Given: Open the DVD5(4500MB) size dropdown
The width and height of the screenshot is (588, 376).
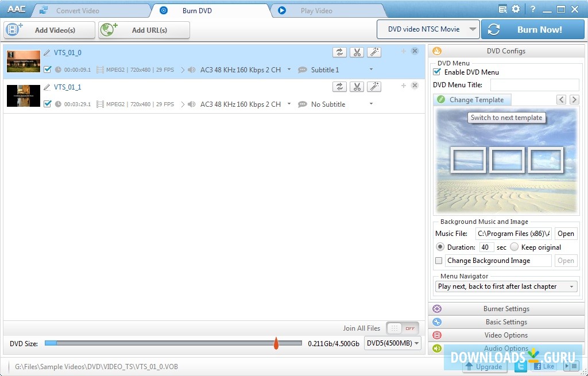Looking at the screenshot, I should tap(393, 343).
